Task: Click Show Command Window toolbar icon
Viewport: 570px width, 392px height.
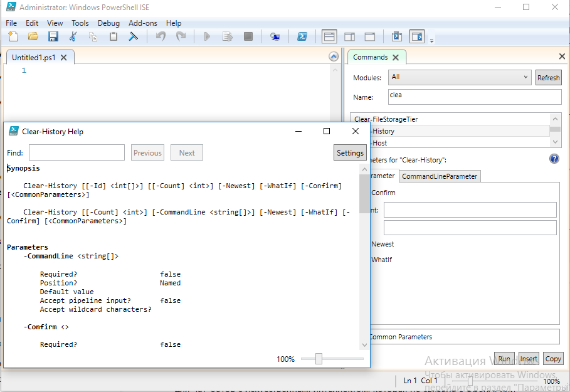Action: coord(396,36)
